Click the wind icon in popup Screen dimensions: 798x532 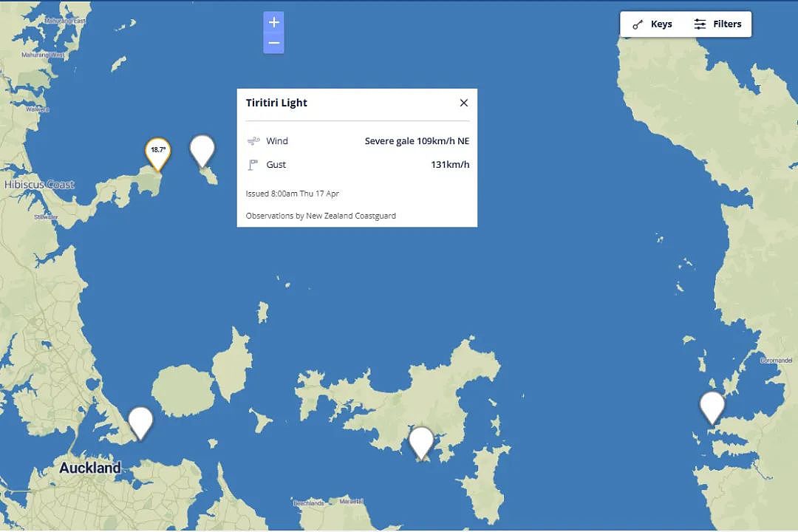coord(253,141)
